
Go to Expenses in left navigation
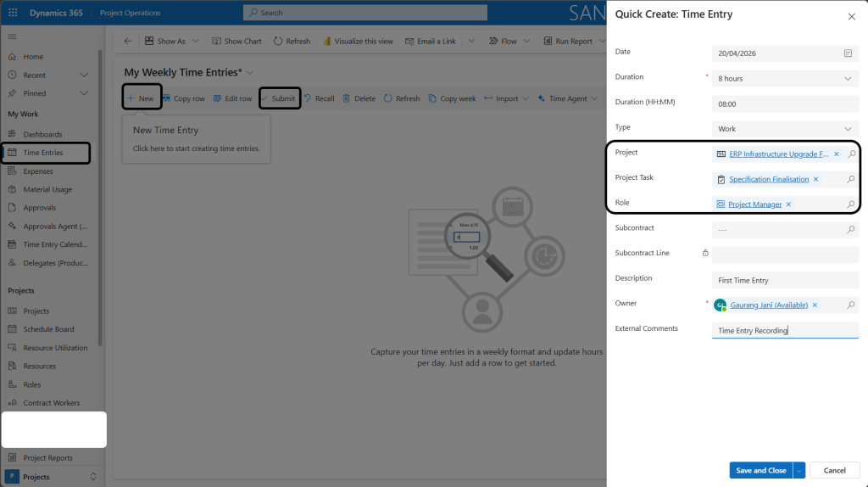pos(38,171)
